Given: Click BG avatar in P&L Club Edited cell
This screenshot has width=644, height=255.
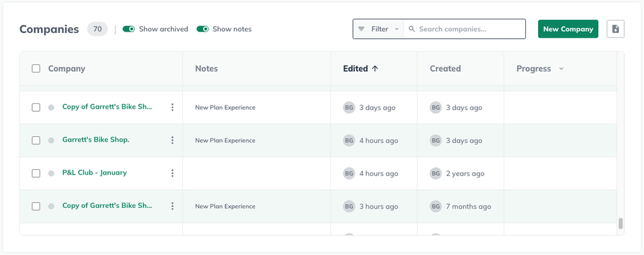Looking at the screenshot, I should [x=349, y=173].
